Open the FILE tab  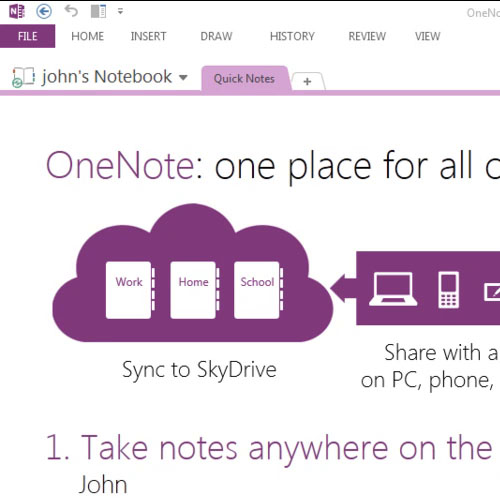point(27,36)
